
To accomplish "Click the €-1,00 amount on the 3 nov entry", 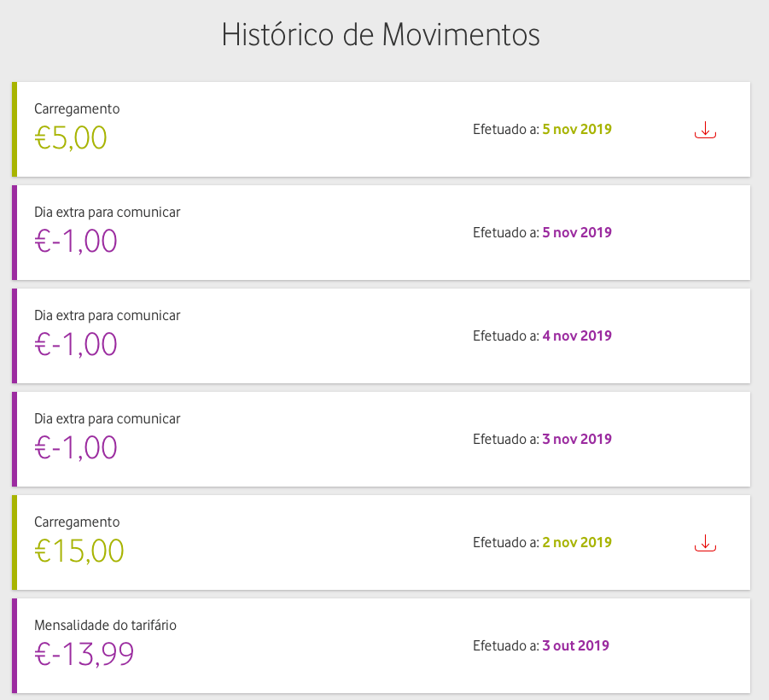I will click(x=76, y=447).
